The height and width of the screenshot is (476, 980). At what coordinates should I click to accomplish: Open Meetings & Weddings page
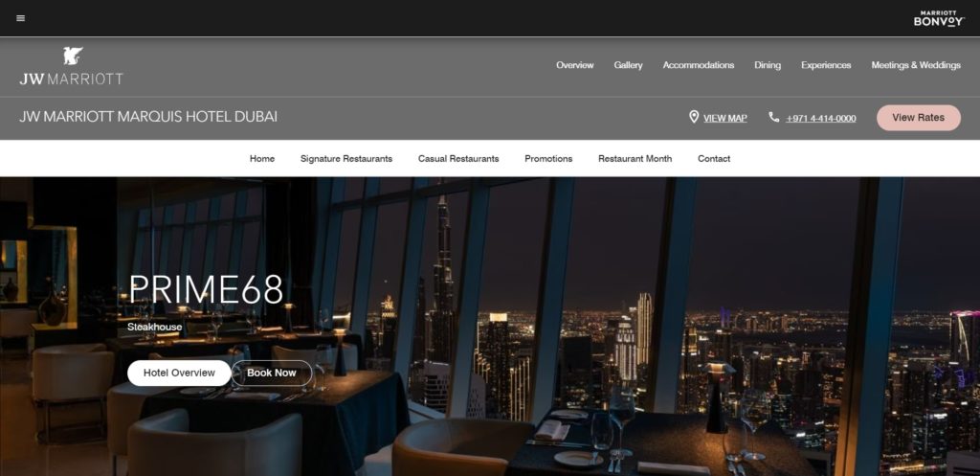pos(916,65)
